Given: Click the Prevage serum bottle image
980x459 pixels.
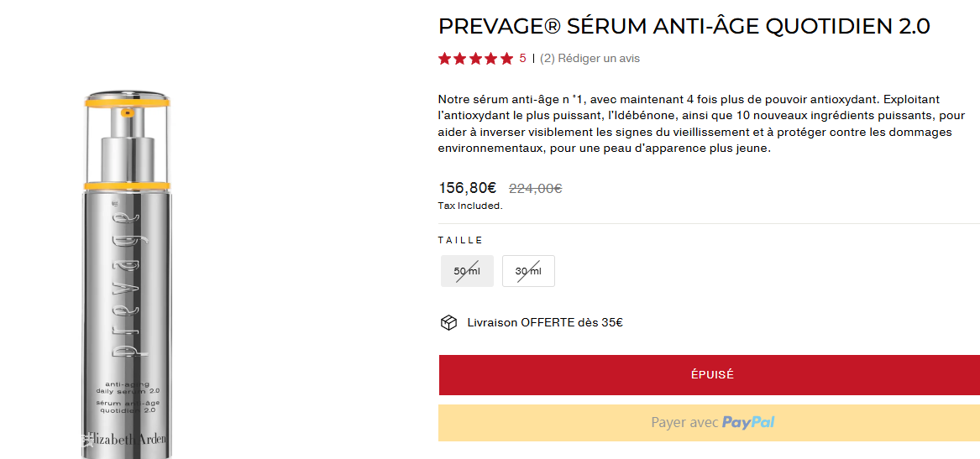Looking at the screenshot, I should click(x=127, y=274).
